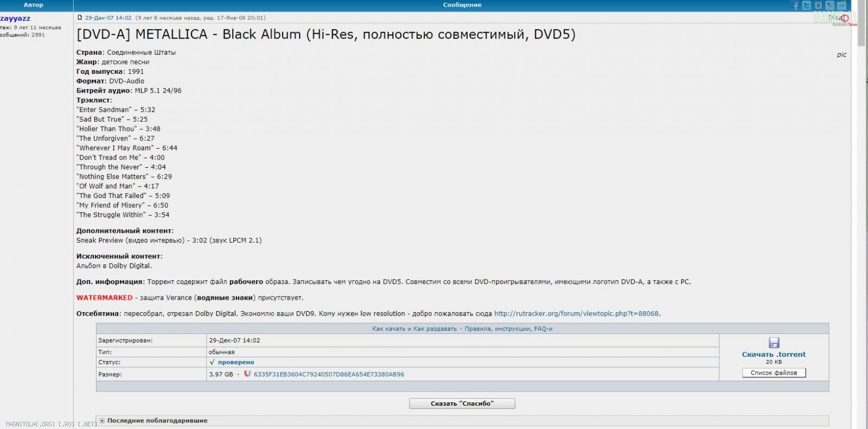The width and height of the screenshot is (868, 429).
Task: Click the Страна: Соединенные Штаты line
Action: coord(126,53)
